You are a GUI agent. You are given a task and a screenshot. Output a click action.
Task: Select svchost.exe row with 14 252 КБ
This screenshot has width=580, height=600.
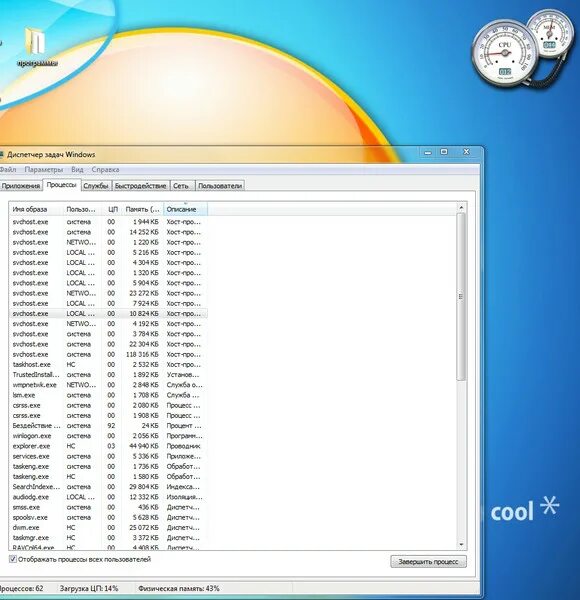(x=108, y=232)
